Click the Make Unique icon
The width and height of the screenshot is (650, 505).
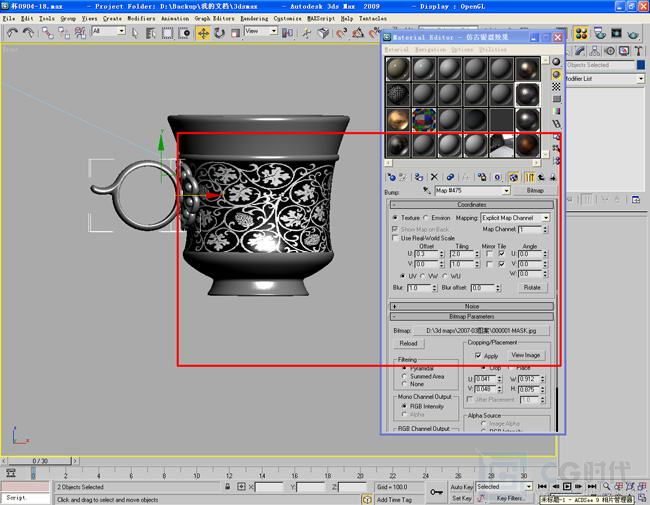coord(466,177)
